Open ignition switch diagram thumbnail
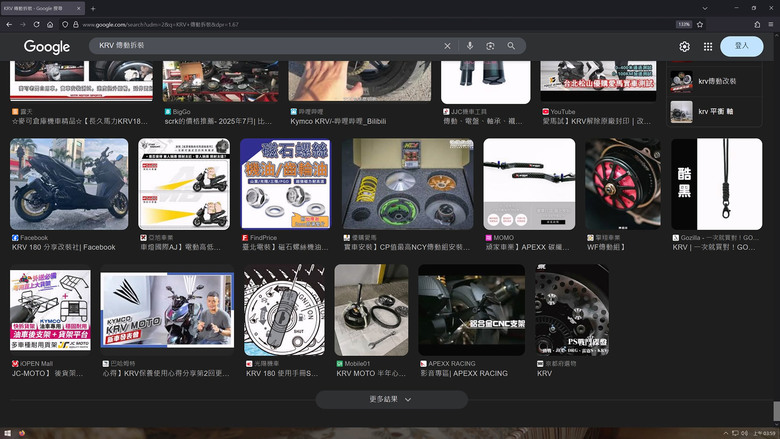Viewport: 780px width, 439px height. pos(285,310)
